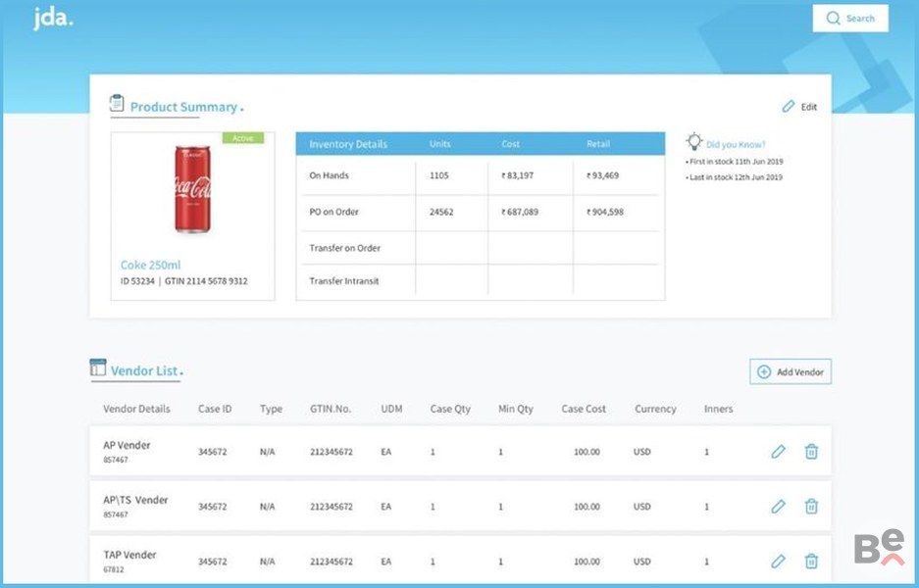This screenshot has height=588, width=919.
Task: Click the UDM column header
Action: click(391, 409)
